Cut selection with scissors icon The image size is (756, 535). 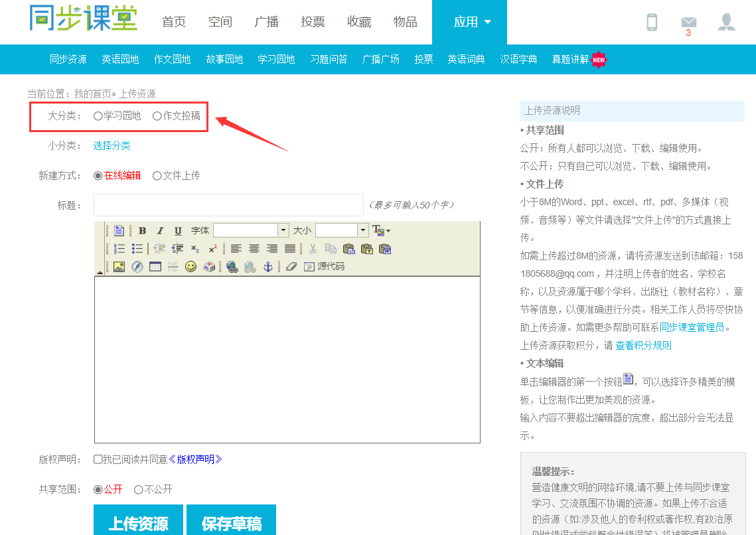(x=313, y=249)
